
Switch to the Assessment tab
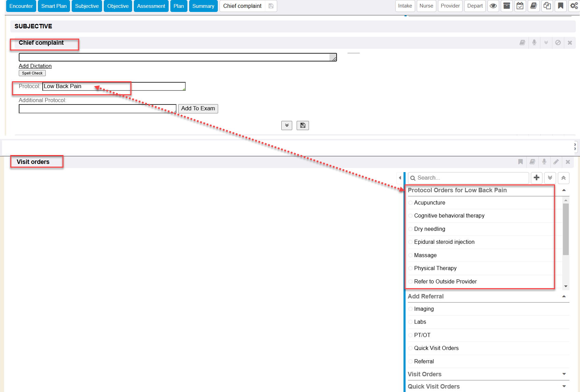151,6
